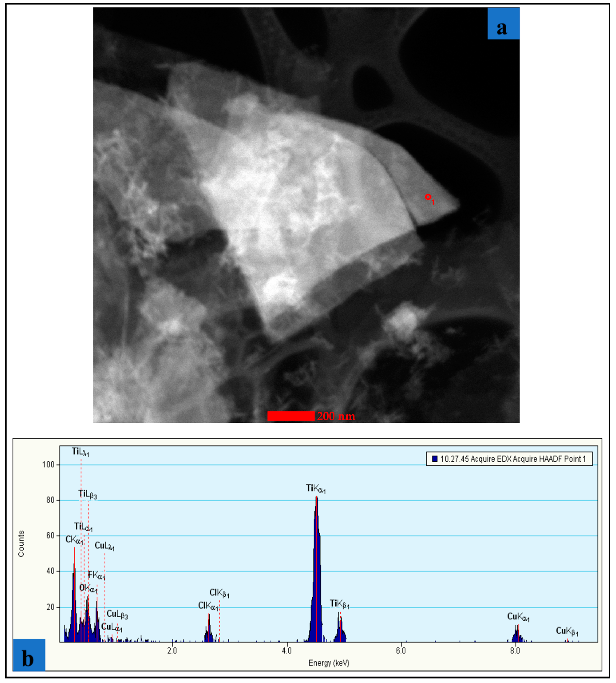The width and height of the screenshot is (616, 683).
Task: Click the Counts axis title
Action: tap(21, 543)
